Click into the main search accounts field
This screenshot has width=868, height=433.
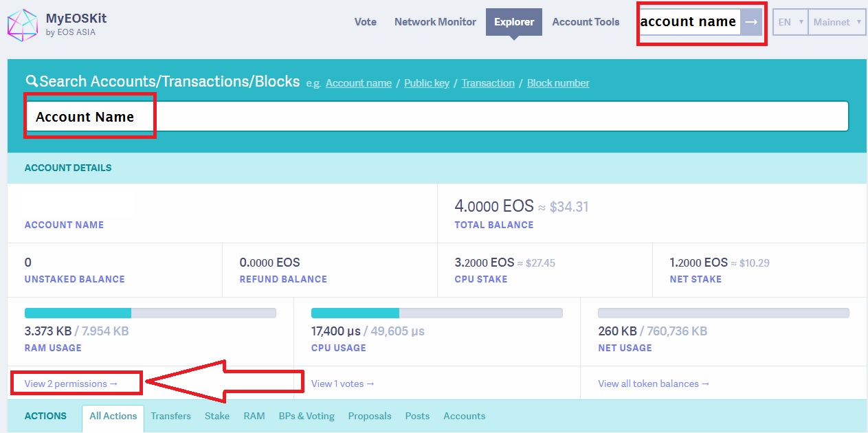tap(436, 116)
